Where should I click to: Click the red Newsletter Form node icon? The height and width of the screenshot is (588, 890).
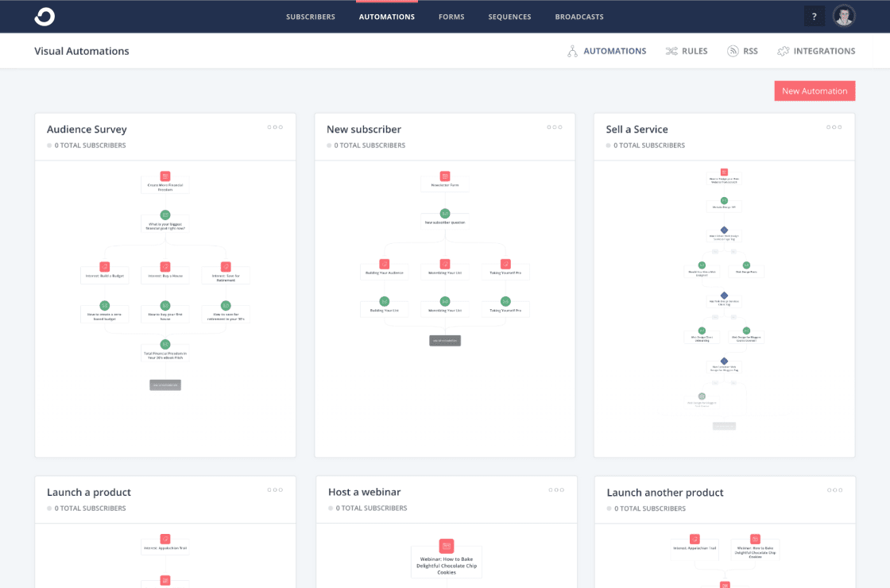pos(445,176)
